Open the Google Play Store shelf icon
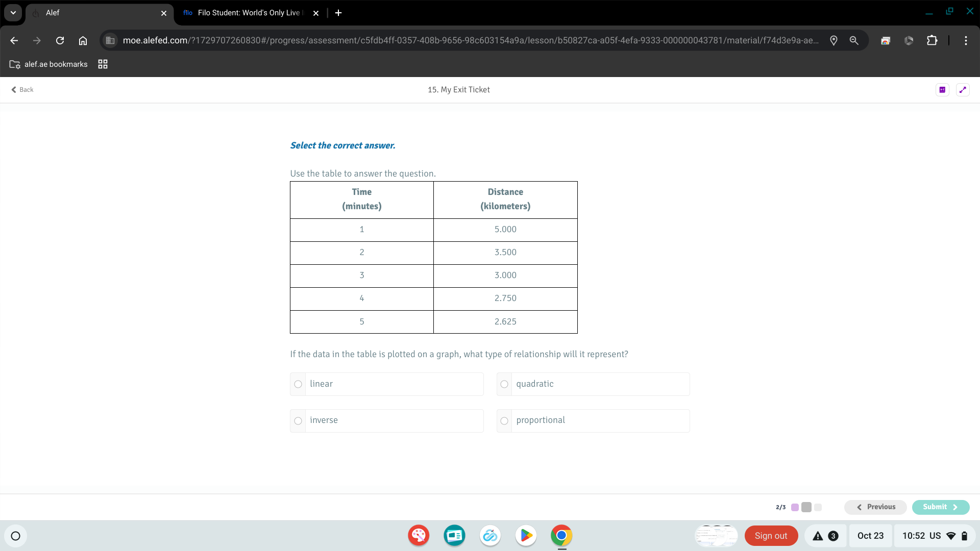 (526, 536)
